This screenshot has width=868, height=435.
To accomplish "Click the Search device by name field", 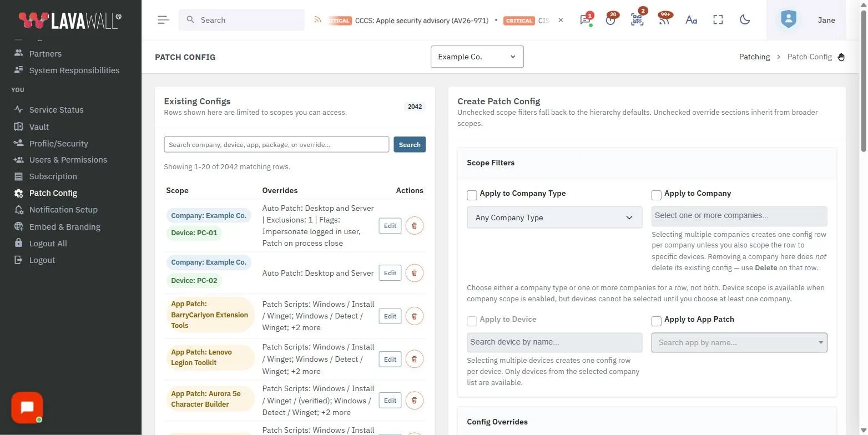I will coord(554,342).
